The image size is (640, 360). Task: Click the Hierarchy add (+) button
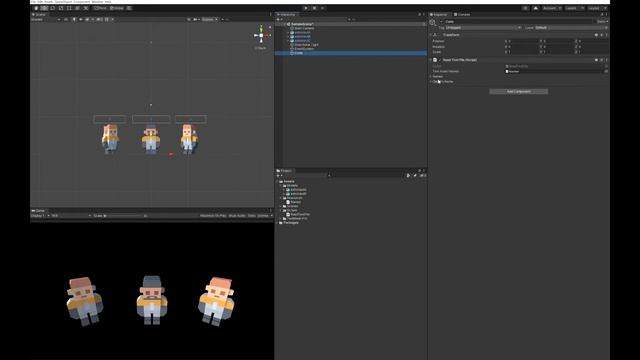pos(279,19)
